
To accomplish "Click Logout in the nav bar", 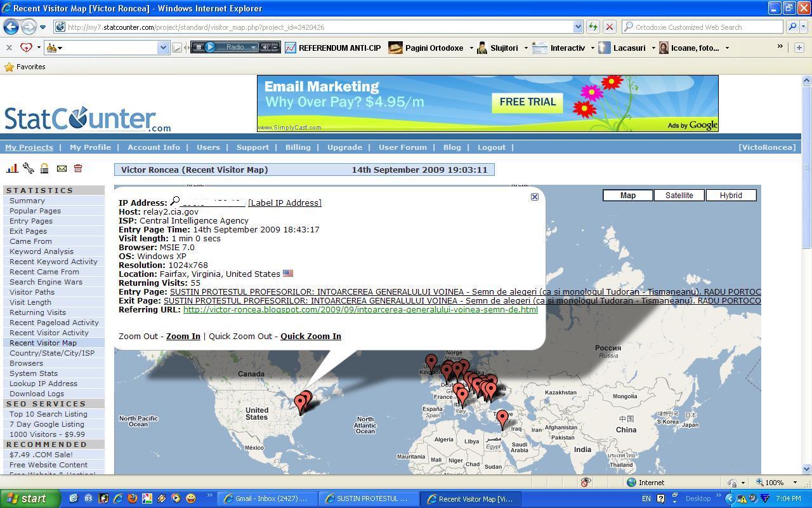I will [492, 147].
